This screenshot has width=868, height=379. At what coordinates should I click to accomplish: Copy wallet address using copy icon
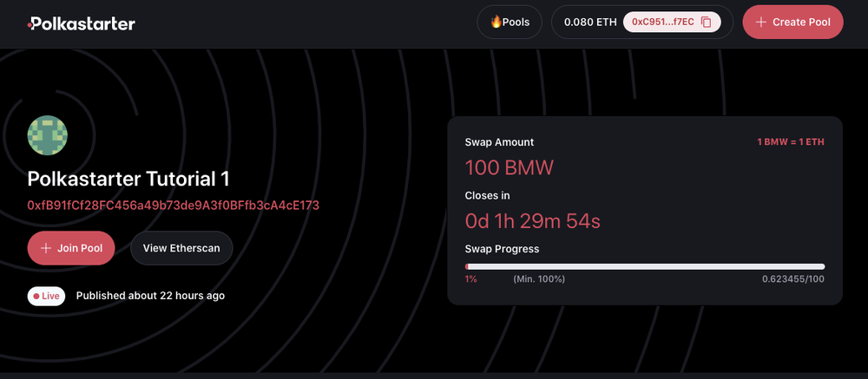click(706, 23)
